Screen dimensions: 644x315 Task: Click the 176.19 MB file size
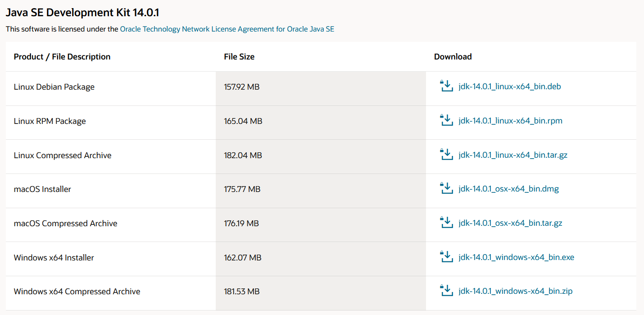click(241, 224)
